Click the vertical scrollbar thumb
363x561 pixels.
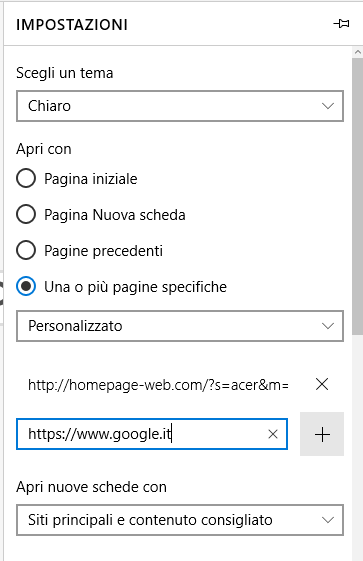pyautogui.click(x=358, y=196)
